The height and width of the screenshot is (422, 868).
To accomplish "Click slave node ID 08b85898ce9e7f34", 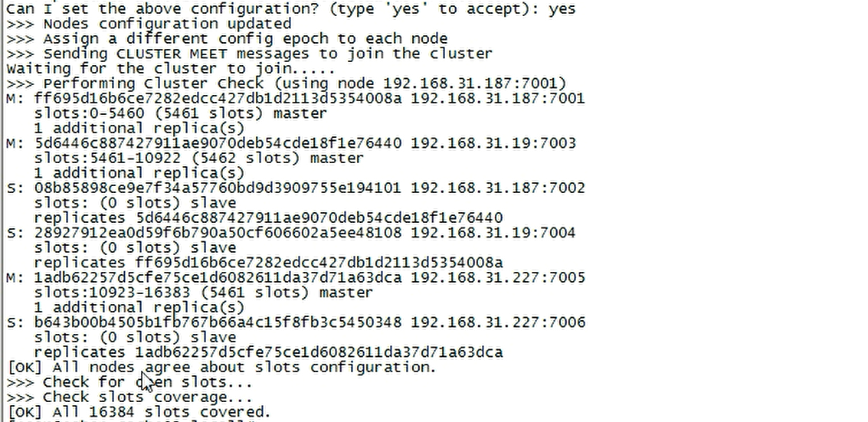I will click(x=218, y=188).
